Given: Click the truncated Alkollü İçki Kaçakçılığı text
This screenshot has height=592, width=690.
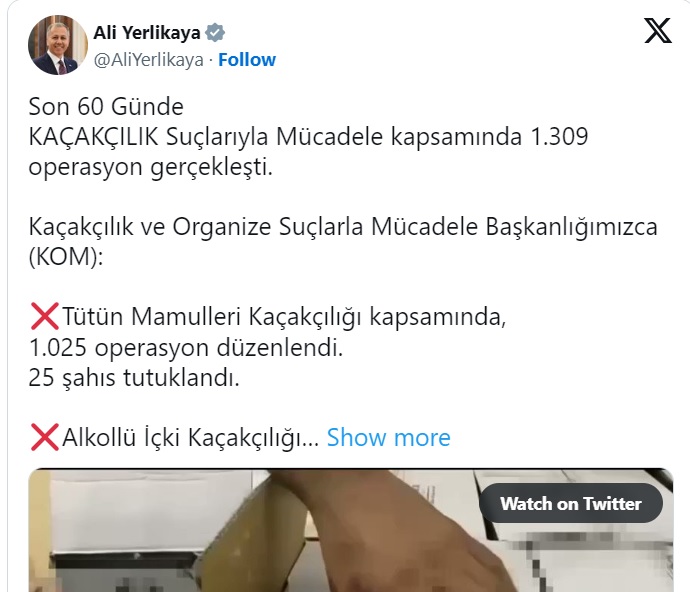Looking at the screenshot, I should pos(191,438).
